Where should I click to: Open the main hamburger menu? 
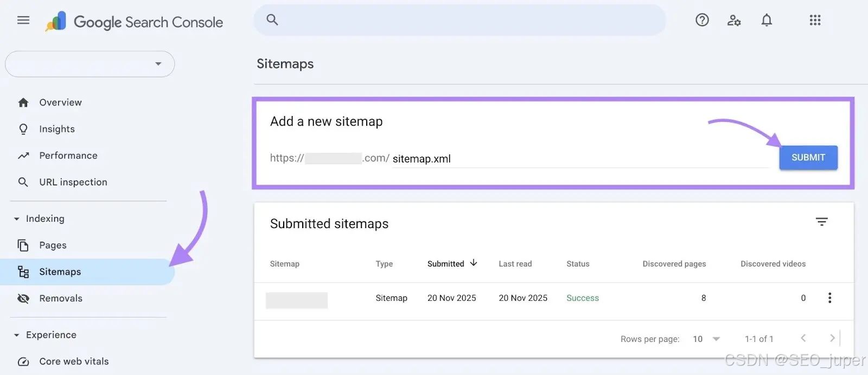point(23,21)
